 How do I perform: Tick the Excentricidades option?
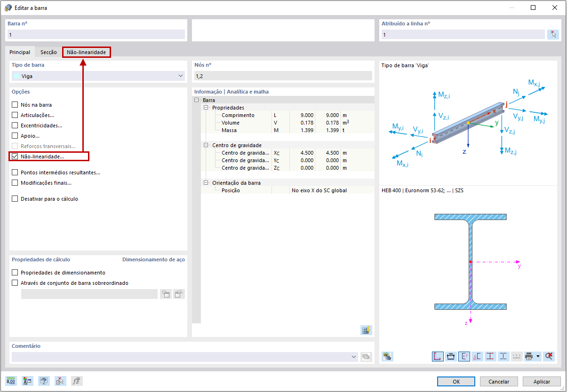coord(15,125)
